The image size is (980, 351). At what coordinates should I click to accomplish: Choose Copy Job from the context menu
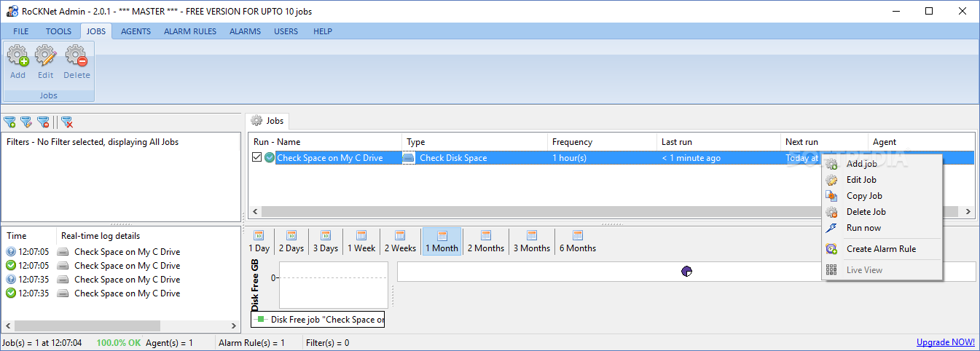[x=882, y=196]
